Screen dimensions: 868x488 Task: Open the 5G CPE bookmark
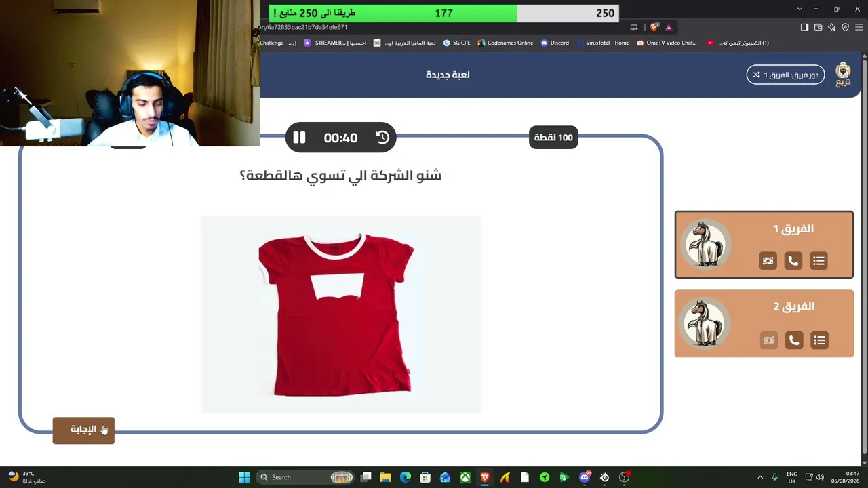pyautogui.click(x=456, y=43)
